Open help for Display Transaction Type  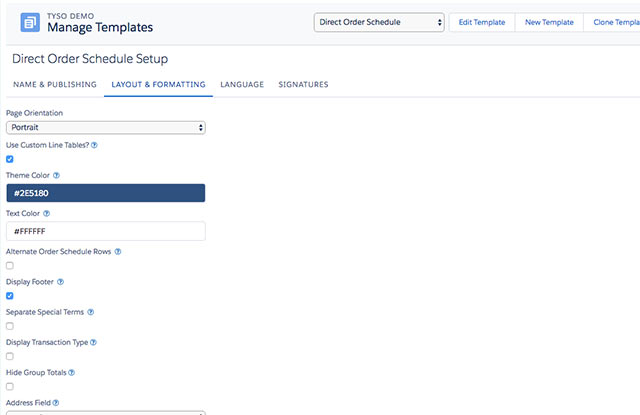93,342
